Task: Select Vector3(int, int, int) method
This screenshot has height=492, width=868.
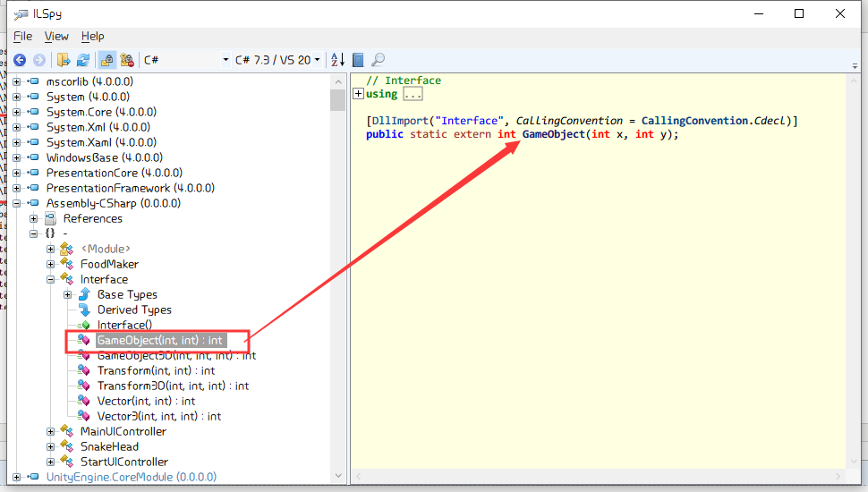Action: 159,417
